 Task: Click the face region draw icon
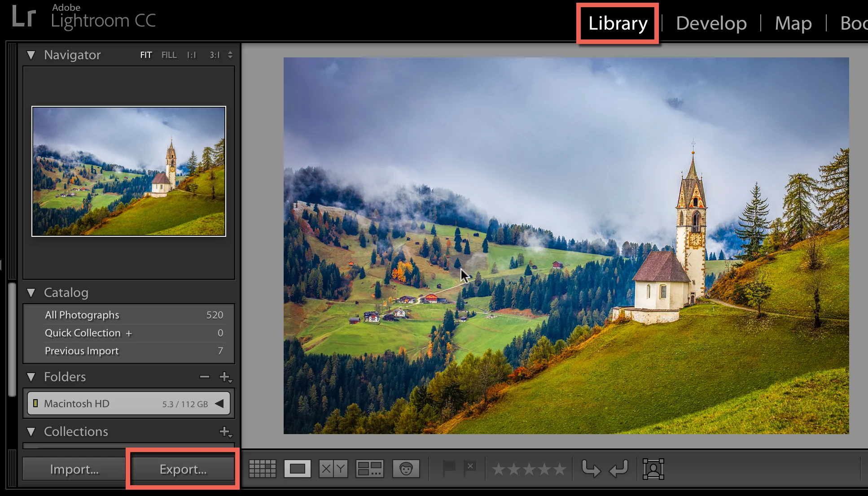[x=653, y=469]
